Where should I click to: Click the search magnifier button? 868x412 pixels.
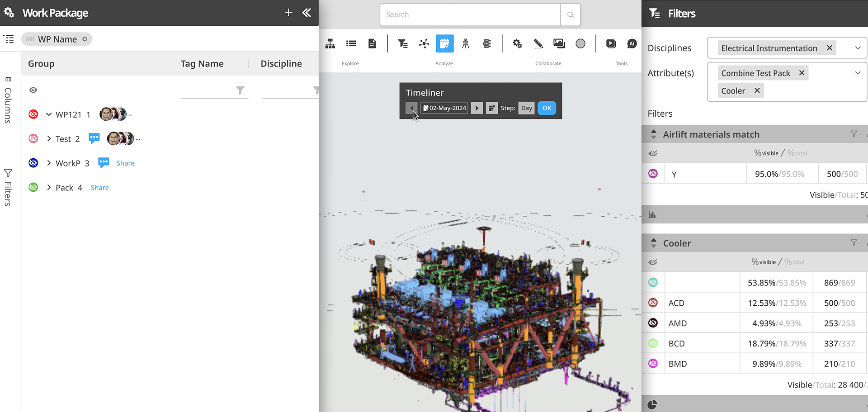point(570,15)
